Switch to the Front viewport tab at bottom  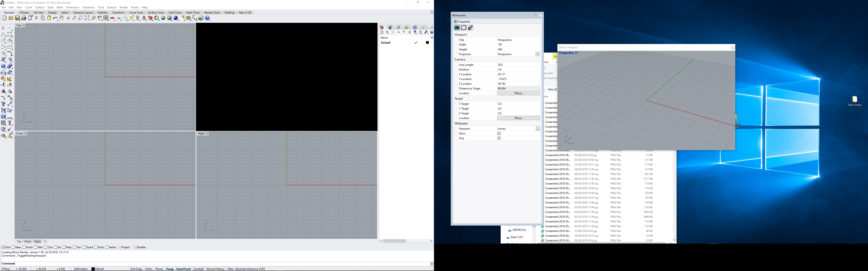tap(28, 241)
